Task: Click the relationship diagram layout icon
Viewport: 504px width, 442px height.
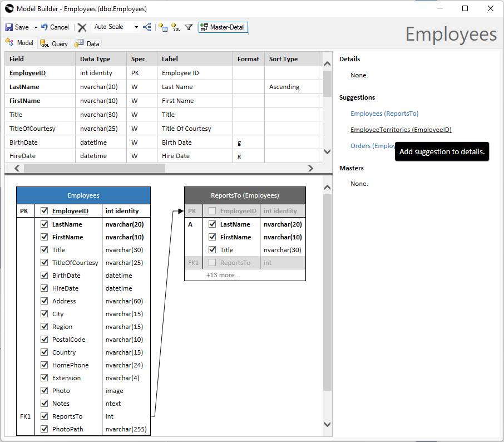Action: pos(147,27)
